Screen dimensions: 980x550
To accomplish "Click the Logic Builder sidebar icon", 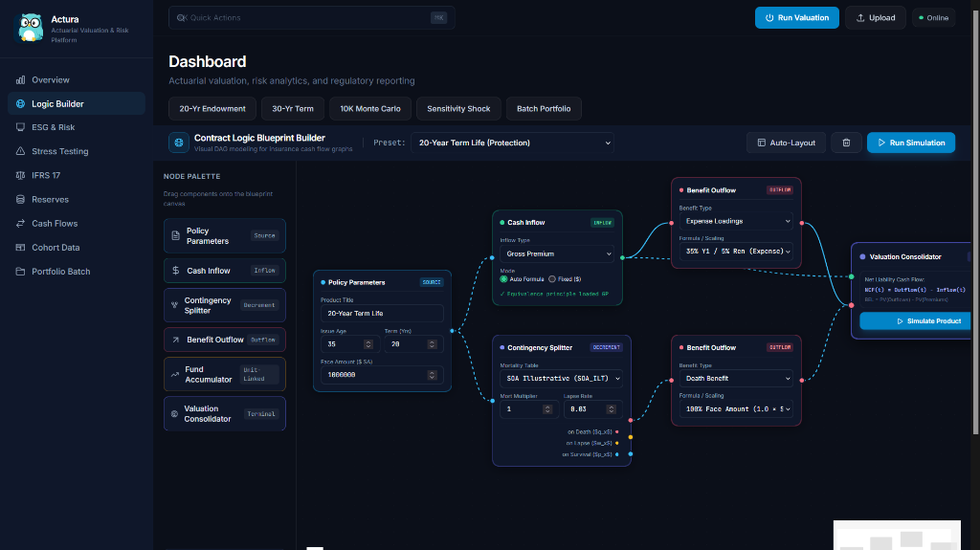I will [21, 103].
